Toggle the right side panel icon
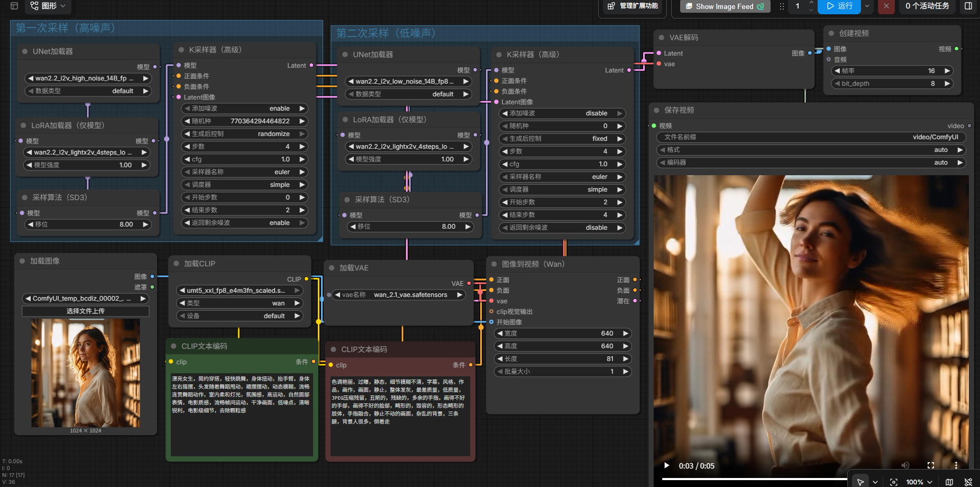 click(968, 6)
